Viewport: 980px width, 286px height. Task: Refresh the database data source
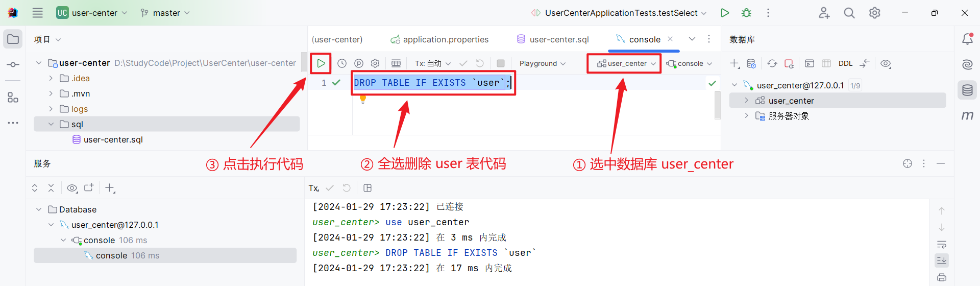772,63
